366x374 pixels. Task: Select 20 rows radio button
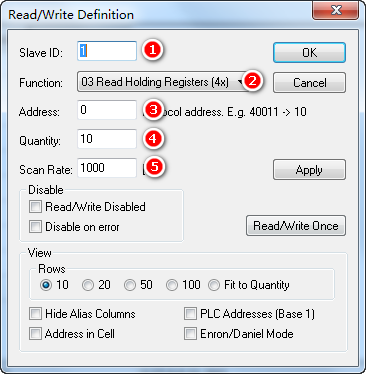pos(88,285)
